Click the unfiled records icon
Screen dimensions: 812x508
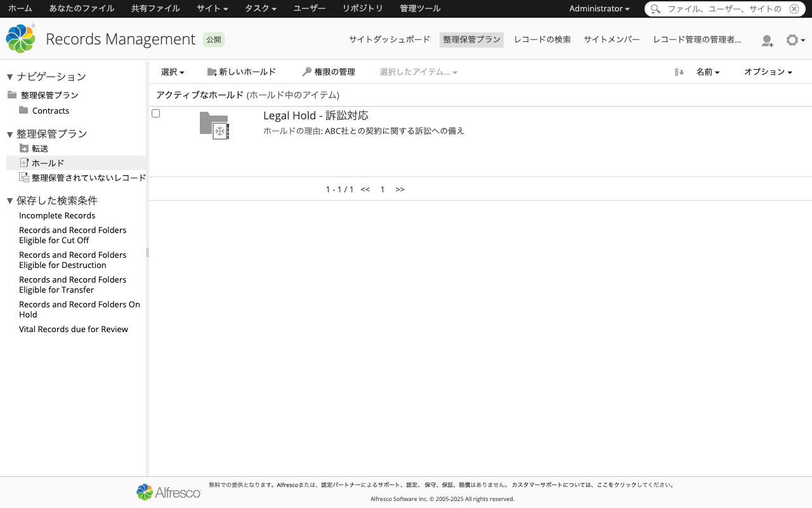click(24, 177)
